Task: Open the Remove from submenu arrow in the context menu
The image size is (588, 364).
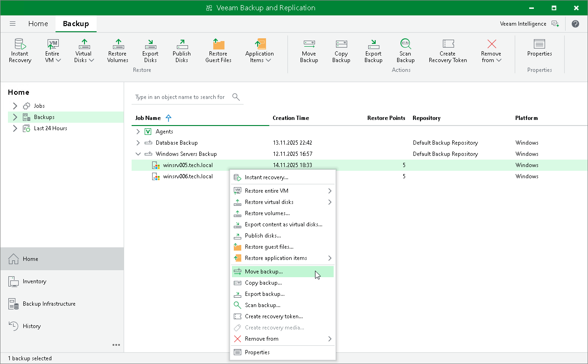Action: pyautogui.click(x=329, y=339)
